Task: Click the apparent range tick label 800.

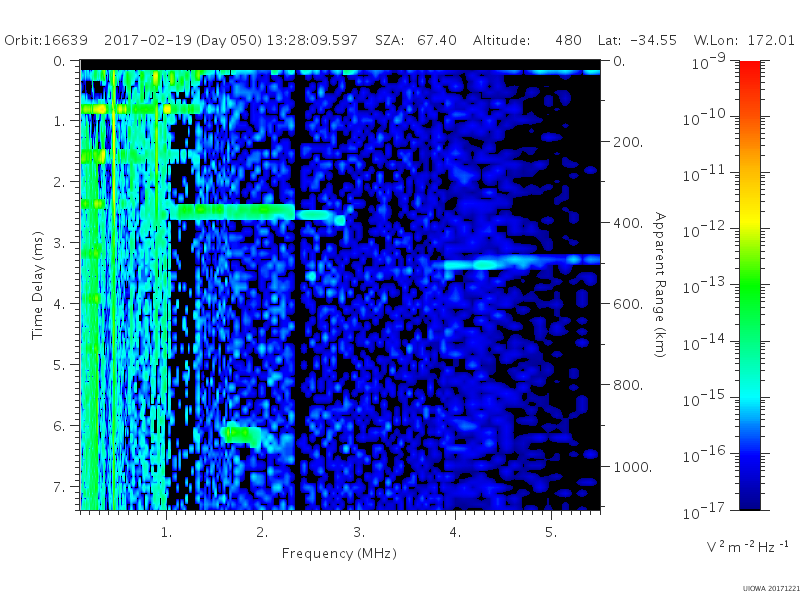Action: pyautogui.click(x=628, y=385)
